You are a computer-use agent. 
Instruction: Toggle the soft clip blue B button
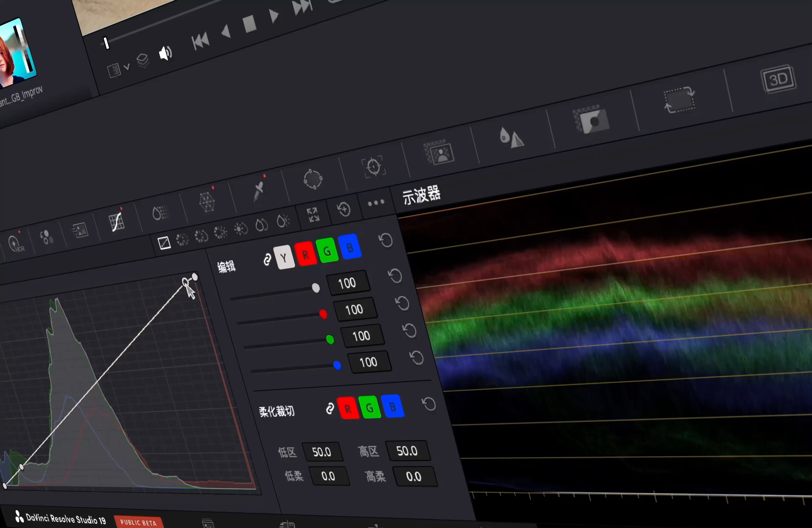point(392,406)
